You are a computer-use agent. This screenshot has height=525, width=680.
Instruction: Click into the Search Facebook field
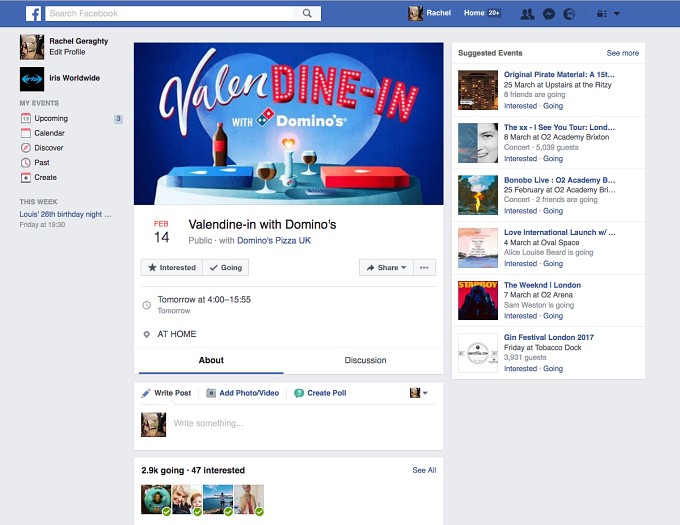[170, 13]
